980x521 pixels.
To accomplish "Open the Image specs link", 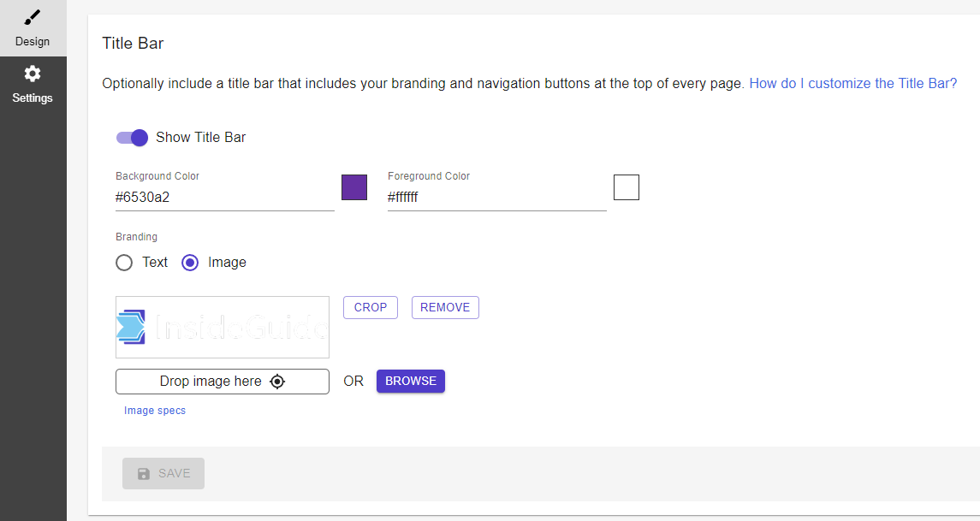I will (x=155, y=411).
